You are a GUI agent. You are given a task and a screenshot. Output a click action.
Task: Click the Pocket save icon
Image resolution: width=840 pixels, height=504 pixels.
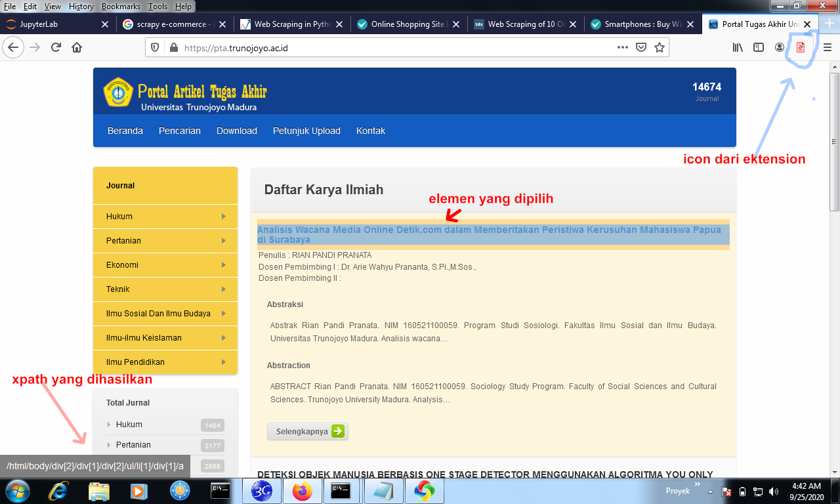tap(641, 47)
